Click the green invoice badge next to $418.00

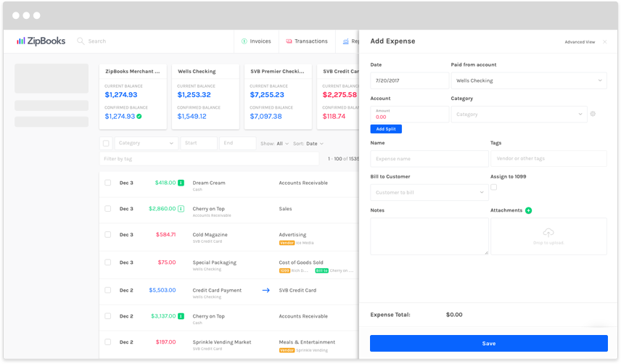[181, 183]
